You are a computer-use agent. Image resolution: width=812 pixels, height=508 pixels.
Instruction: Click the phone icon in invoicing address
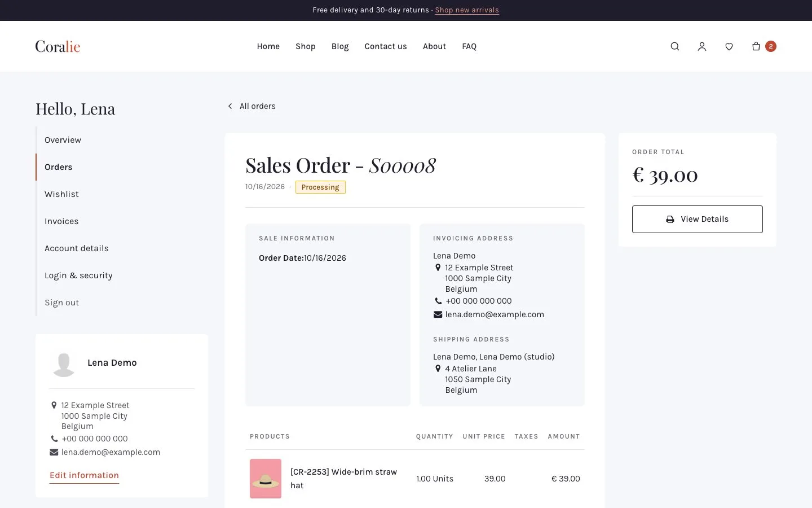[438, 301]
